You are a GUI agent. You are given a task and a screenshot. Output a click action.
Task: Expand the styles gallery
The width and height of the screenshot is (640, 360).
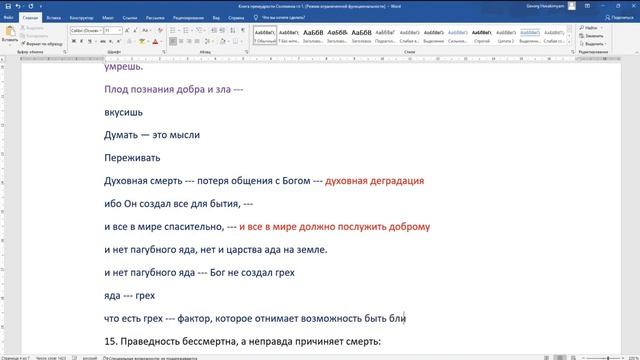click(x=569, y=42)
